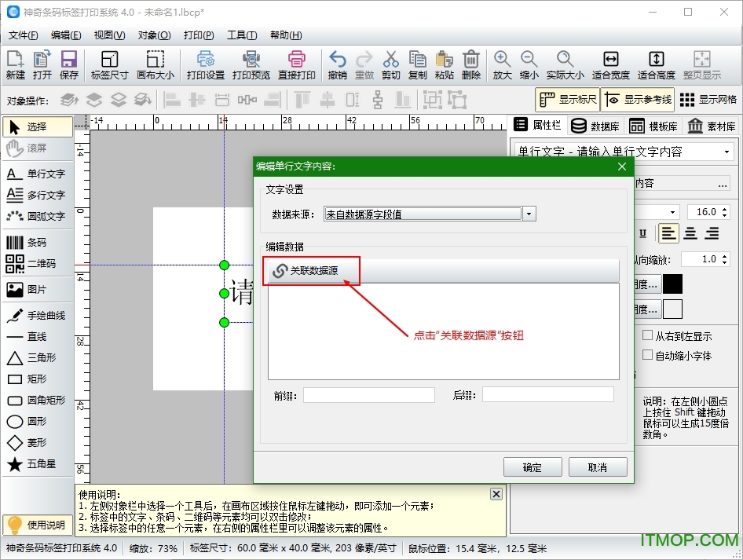Click the 直接打印 direct print icon

click(x=297, y=65)
